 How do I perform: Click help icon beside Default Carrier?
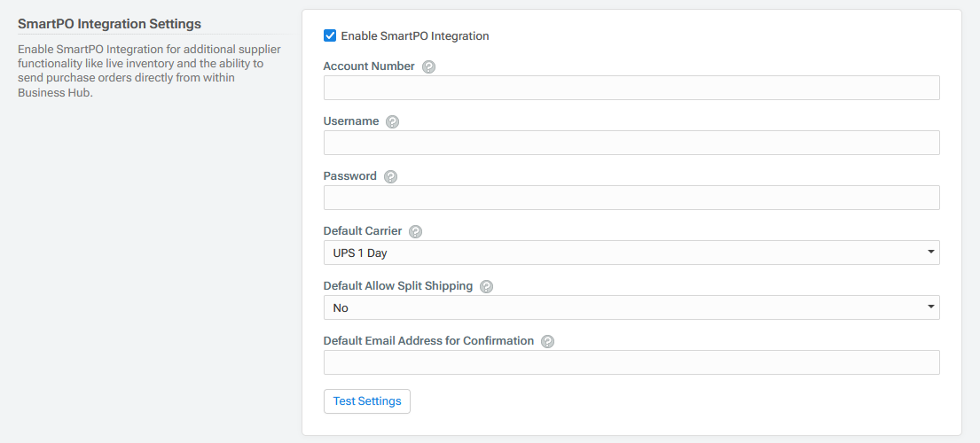(x=416, y=231)
